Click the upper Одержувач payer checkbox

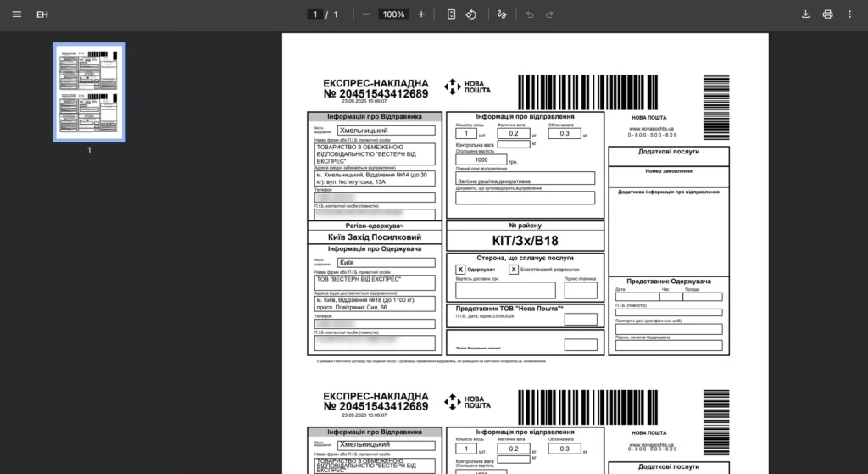[460, 270]
